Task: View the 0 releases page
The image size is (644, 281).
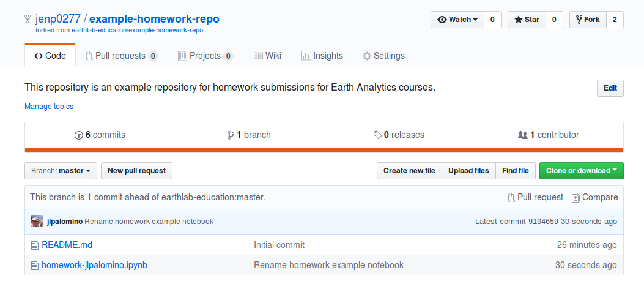Action: (x=399, y=135)
